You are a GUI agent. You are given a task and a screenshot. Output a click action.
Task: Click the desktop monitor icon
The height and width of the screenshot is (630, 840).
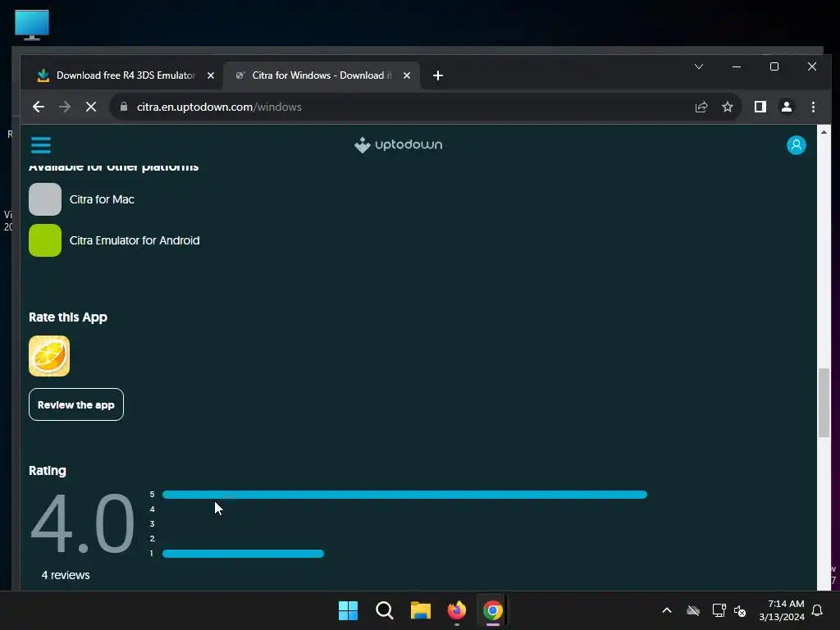(x=32, y=25)
